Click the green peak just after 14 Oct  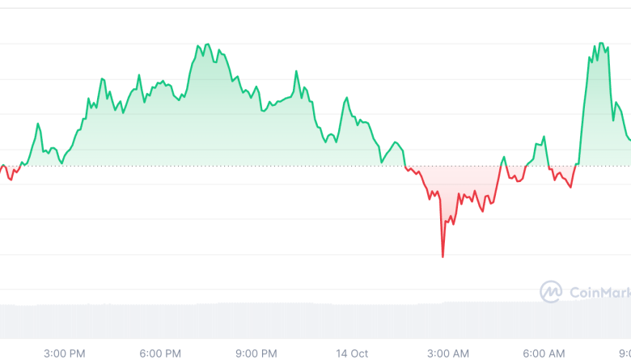(x=346, y=99)
